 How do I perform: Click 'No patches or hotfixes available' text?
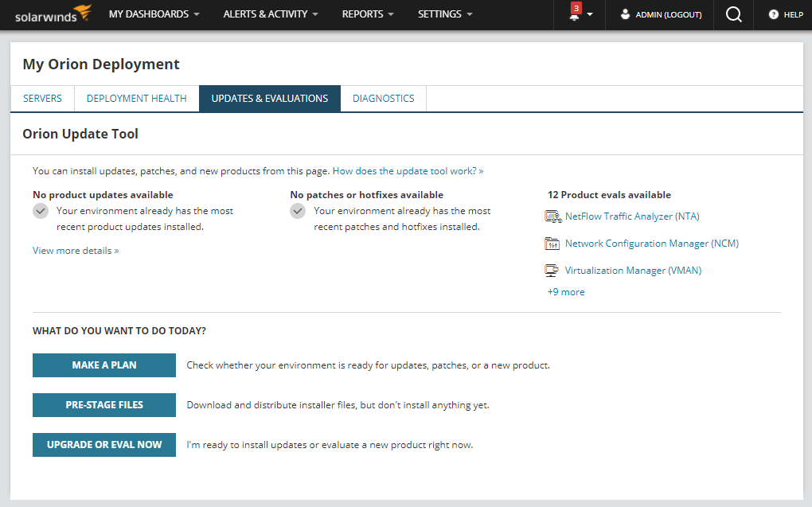(367, 195)
